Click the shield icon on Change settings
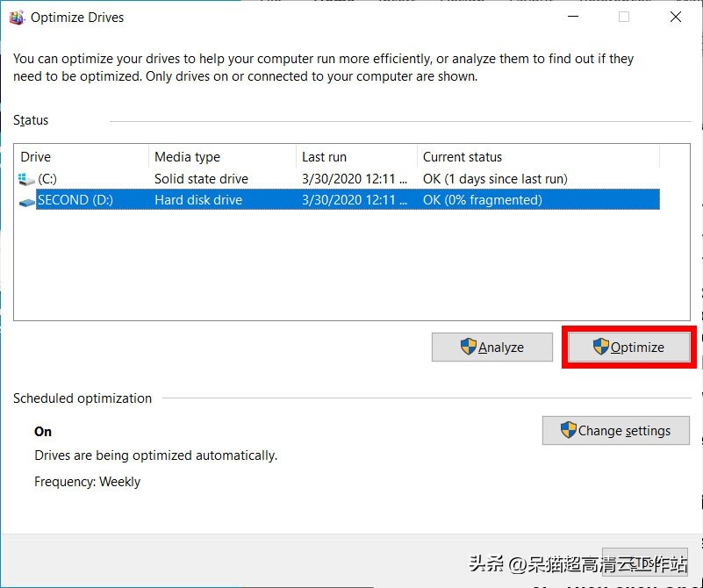The height and width of the screenshot is (588, 703). click(569, 430)
